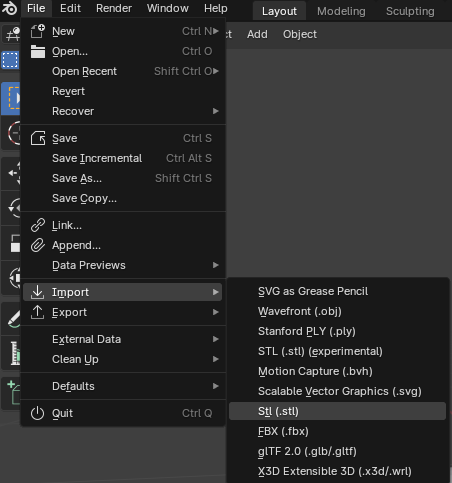Click the Quit power icon
This screenshot has height=483, width=452.
37,413
